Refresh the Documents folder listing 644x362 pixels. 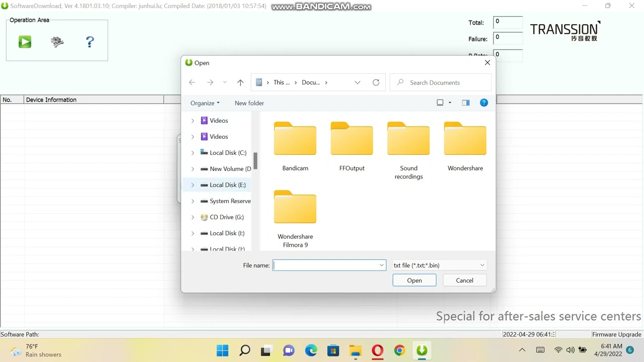click(376, 82)
